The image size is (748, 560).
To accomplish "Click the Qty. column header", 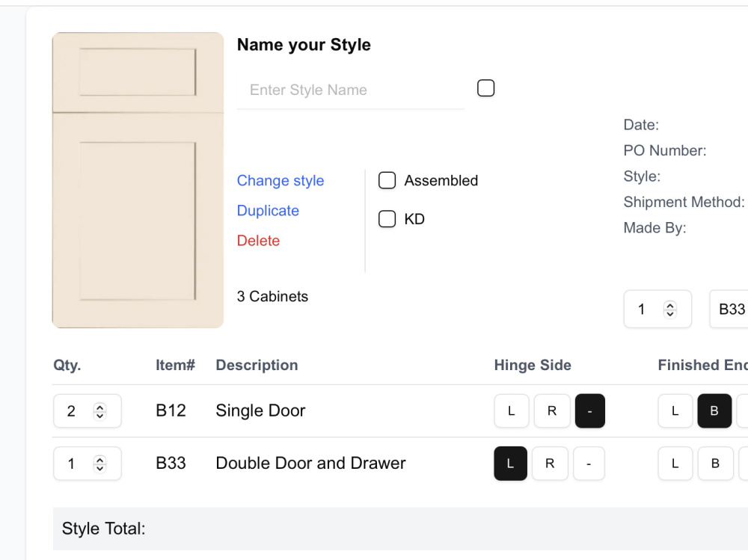I will tap(67, 366).
